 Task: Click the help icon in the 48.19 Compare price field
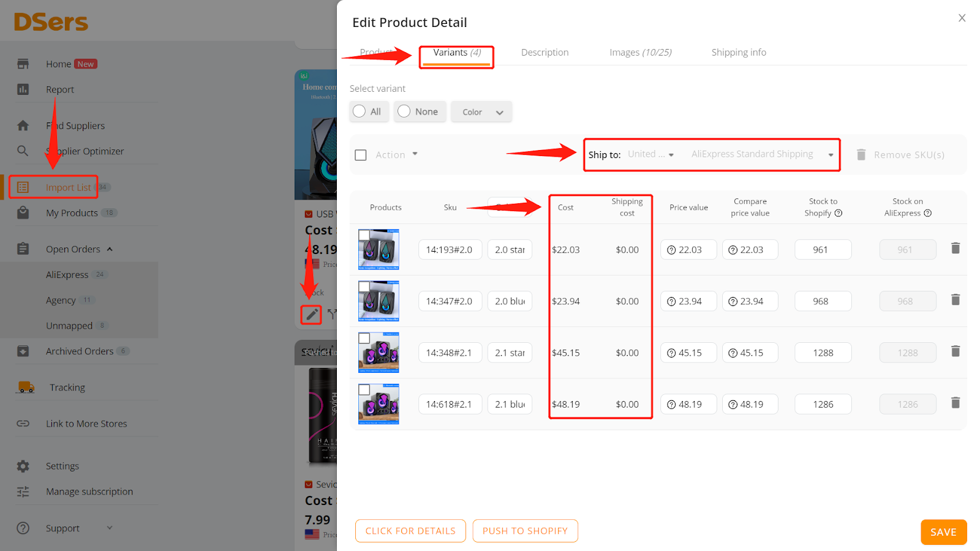pos(733,404)
